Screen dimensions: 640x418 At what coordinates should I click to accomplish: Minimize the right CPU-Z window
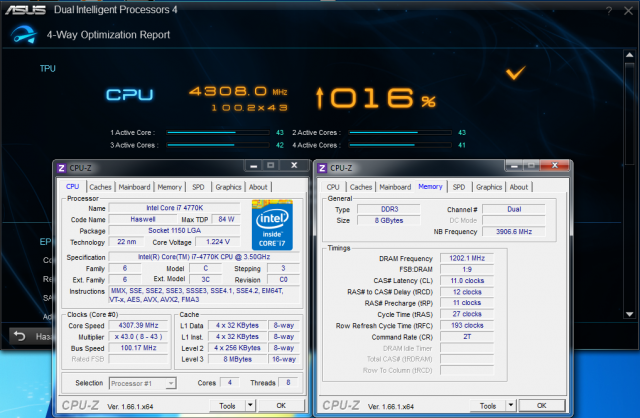514,165
